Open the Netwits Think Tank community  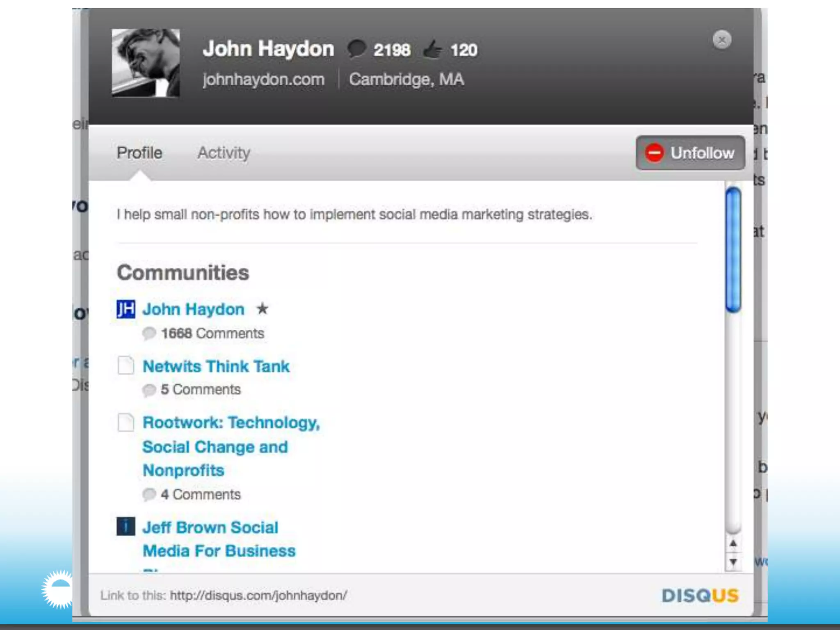pyautogui.click(x=216, y=366)
